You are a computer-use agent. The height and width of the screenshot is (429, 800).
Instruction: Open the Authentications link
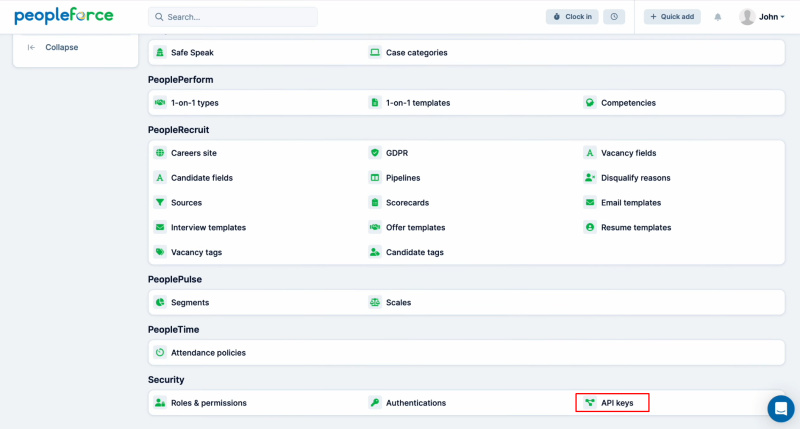click(x=416, y=403)
